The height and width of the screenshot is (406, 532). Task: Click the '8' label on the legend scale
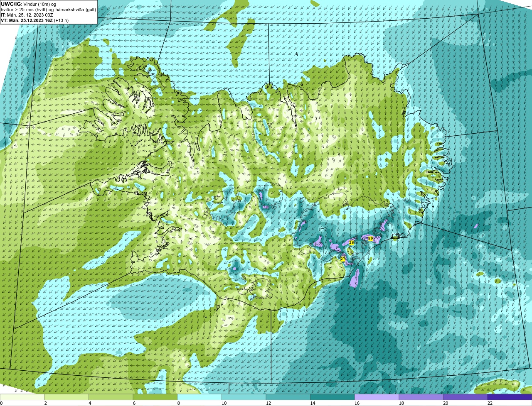[179, 403]
